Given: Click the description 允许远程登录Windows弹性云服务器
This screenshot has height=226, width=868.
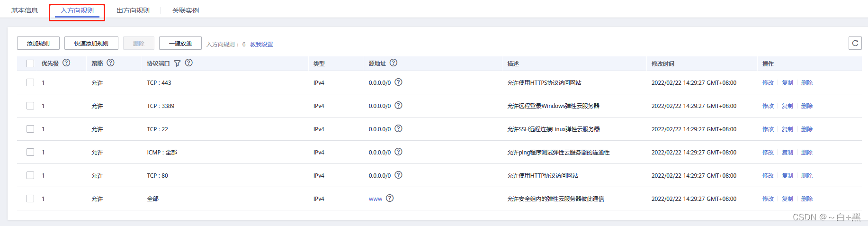Looking at the screenshot, I should coord(553,106).
